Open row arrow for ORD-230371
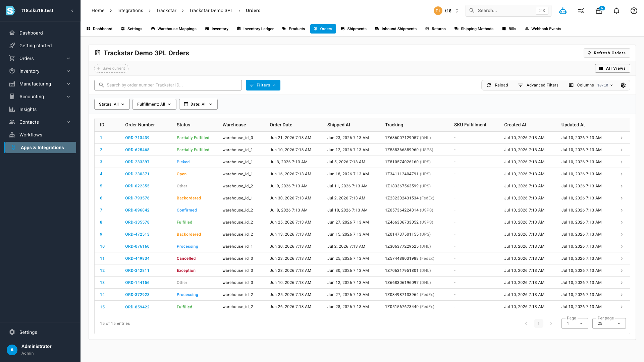 (x=622, y=174)
